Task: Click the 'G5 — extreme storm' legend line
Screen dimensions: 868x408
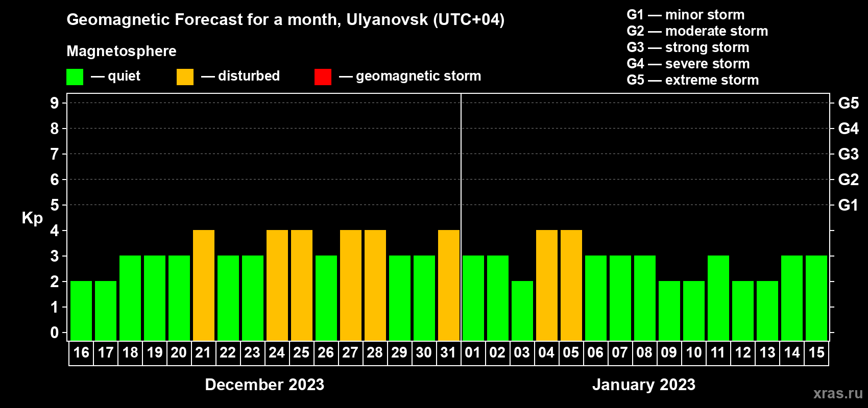Action: 693,80
